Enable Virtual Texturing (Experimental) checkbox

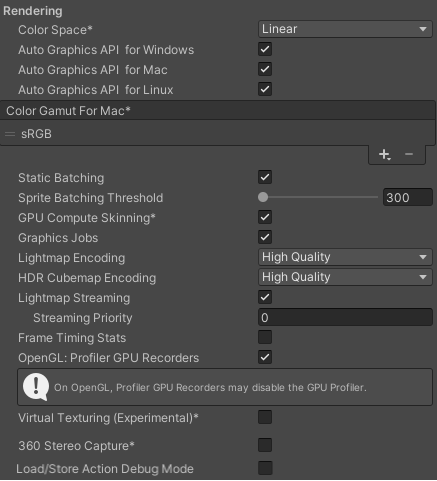265,417
